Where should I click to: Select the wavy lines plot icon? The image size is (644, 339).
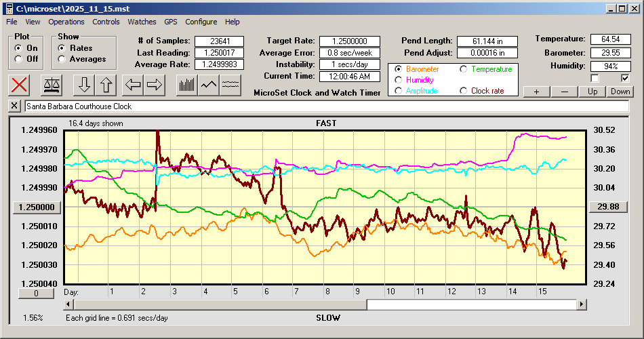[x=231, y=85]
